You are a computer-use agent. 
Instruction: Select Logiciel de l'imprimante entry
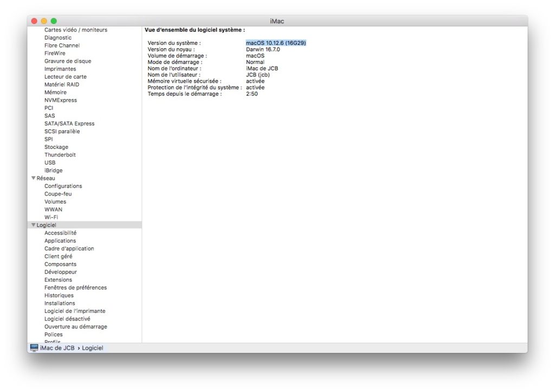tap(75, 311)
